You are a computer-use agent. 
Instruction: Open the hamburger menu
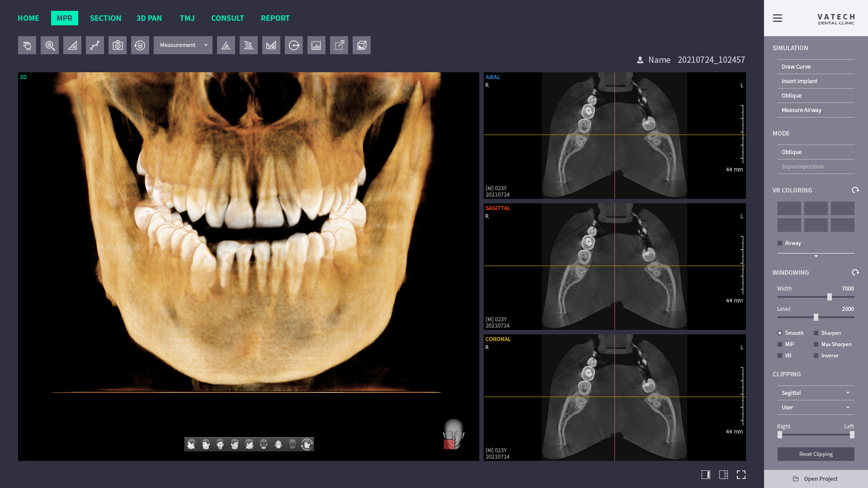pos(778,18)
